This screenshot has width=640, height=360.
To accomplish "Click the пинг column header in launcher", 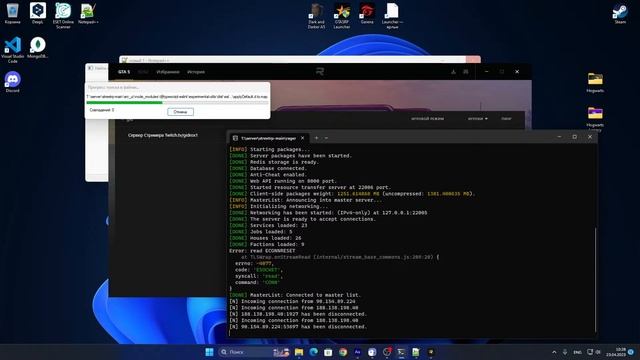I will pos(506,119).
